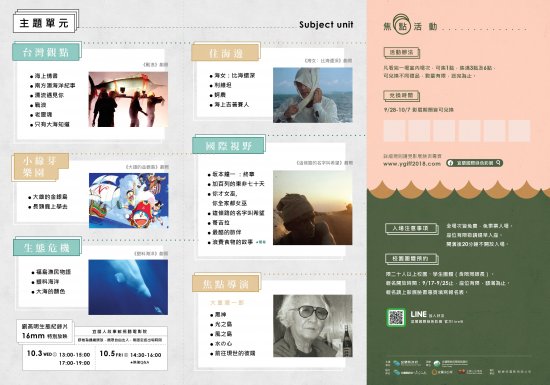Click the Facebook icon in search pill
Image resolution: width=550 pixels, height=385 pixels.
451,163
